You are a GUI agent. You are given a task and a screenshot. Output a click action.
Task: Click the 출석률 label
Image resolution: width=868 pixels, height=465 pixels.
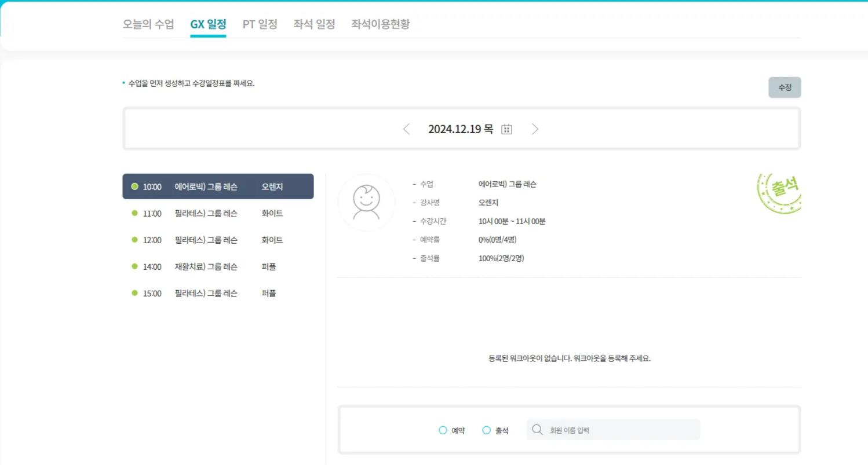[x=430, y=258]
